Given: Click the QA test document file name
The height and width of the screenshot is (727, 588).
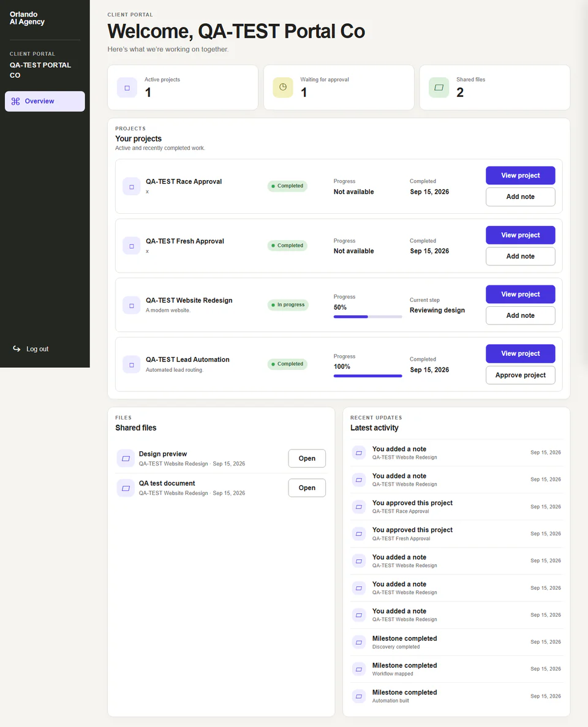Looking at the screenshot, I should 167,483.
